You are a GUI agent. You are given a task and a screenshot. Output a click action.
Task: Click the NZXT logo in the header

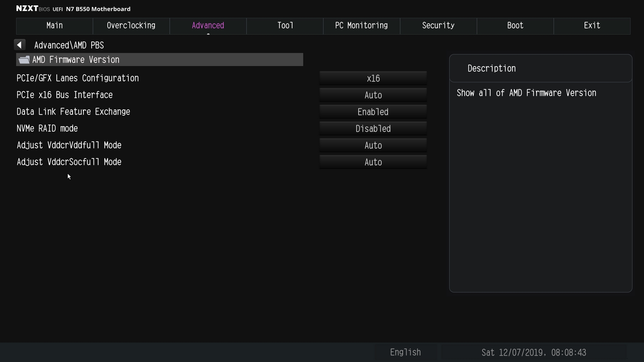pyautogui.click(x=27, y=8)
